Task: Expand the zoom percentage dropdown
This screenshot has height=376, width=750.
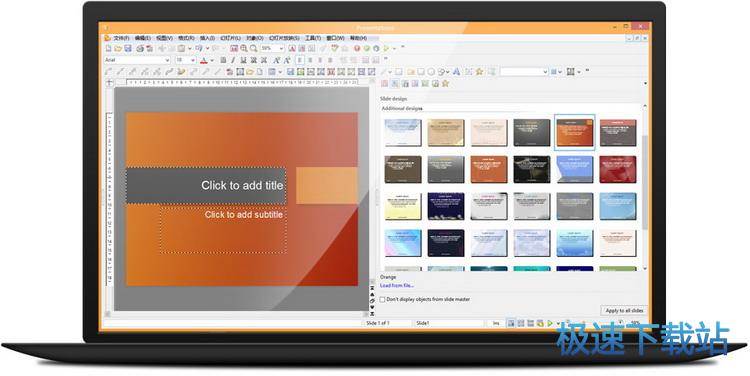Action: point(281,48)
